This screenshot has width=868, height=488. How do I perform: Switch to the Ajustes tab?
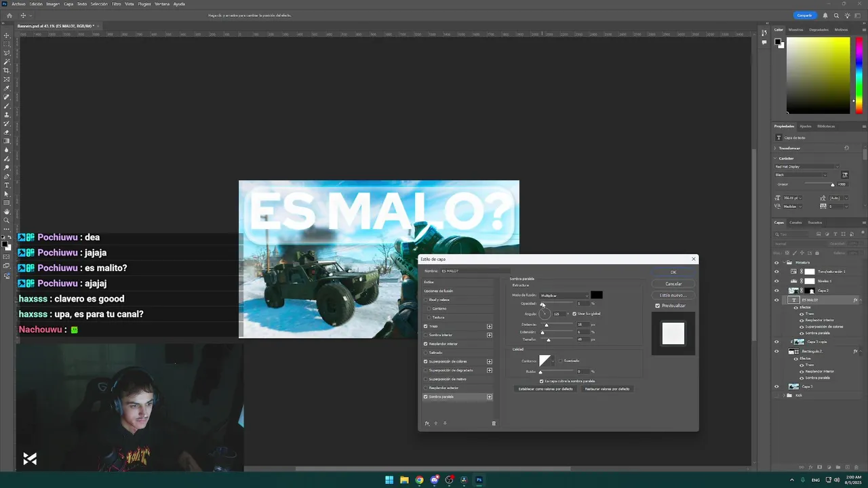tap(805, 126)
